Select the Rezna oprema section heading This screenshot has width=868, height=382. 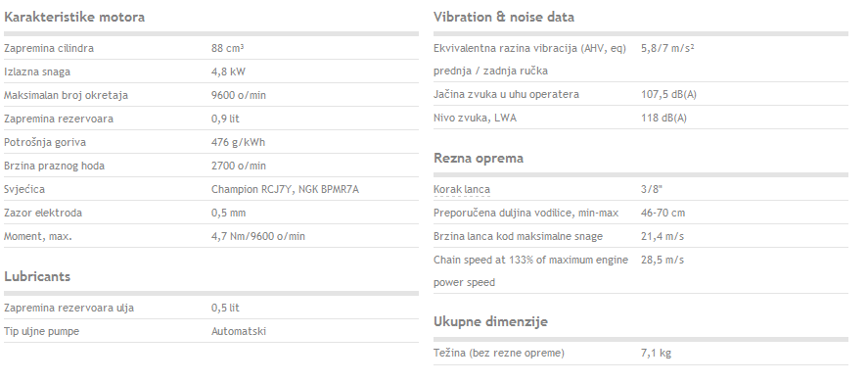coord(479,158)
